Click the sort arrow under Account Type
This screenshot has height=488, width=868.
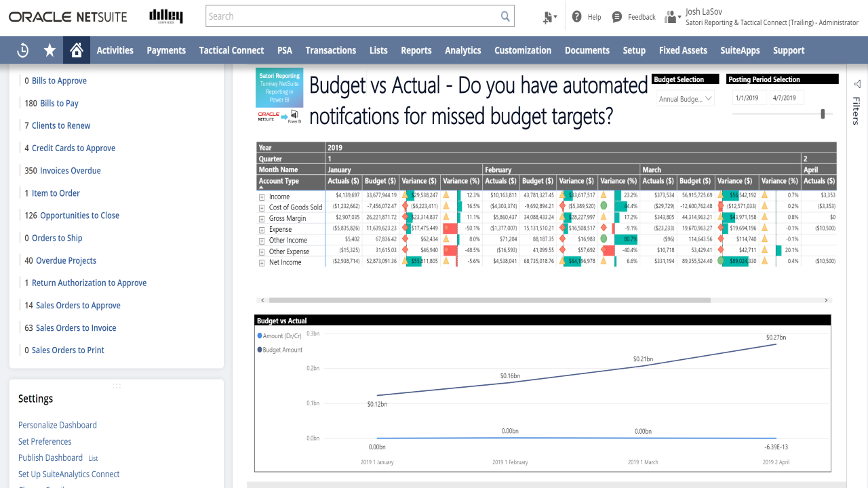click(x=261, y=187)
